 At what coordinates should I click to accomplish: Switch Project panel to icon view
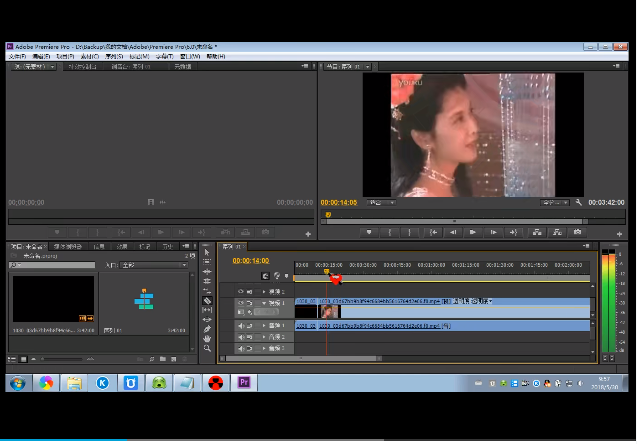pos(24,359)
